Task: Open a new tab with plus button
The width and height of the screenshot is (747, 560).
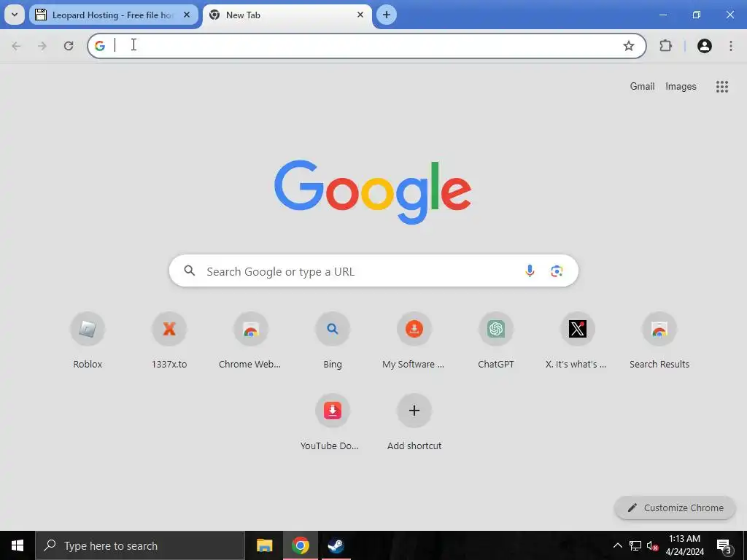Action: click(x=387, y=15)
